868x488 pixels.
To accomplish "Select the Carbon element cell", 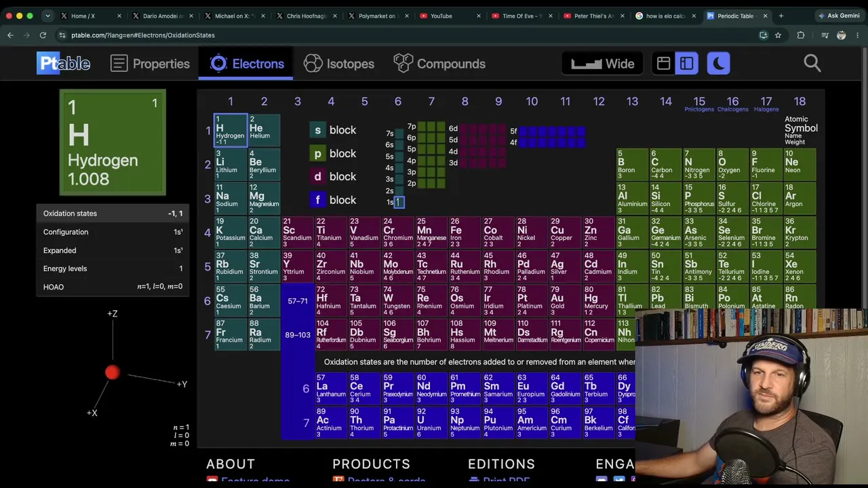I will [666, 164].
